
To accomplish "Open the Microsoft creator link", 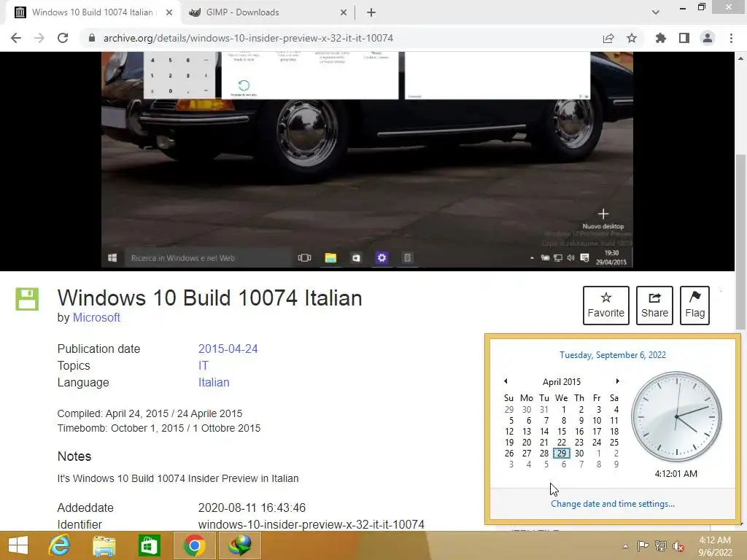I will coord(96,318).
